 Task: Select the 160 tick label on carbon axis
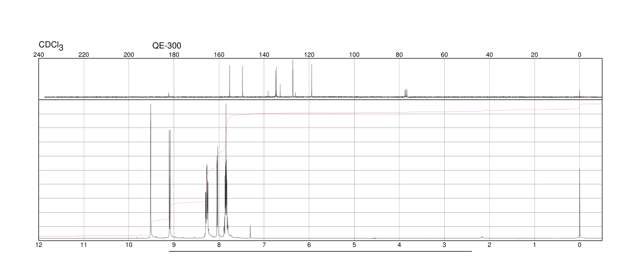click(x=219, y=55)
